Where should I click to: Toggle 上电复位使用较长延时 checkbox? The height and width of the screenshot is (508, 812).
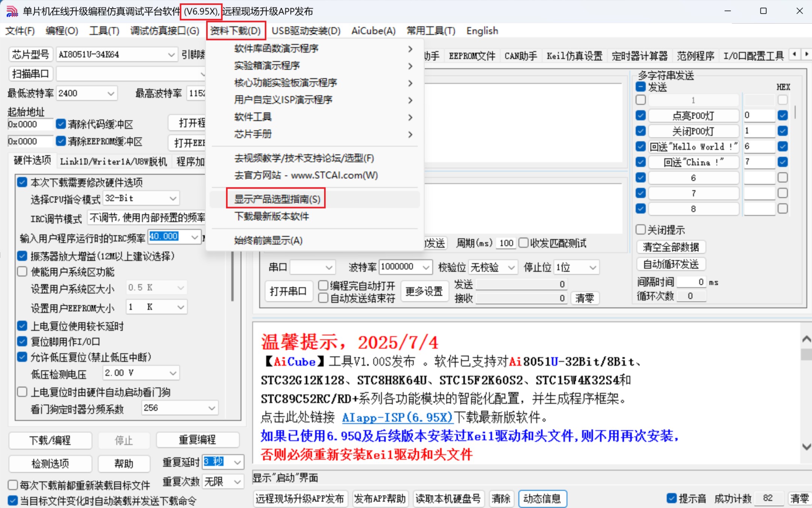22,326
